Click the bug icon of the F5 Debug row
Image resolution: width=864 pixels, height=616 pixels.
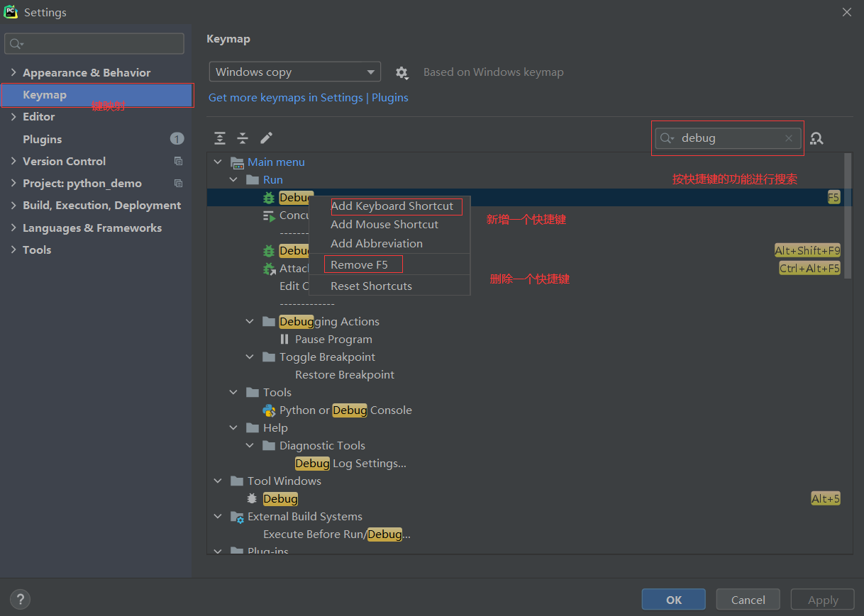point(269,198)
